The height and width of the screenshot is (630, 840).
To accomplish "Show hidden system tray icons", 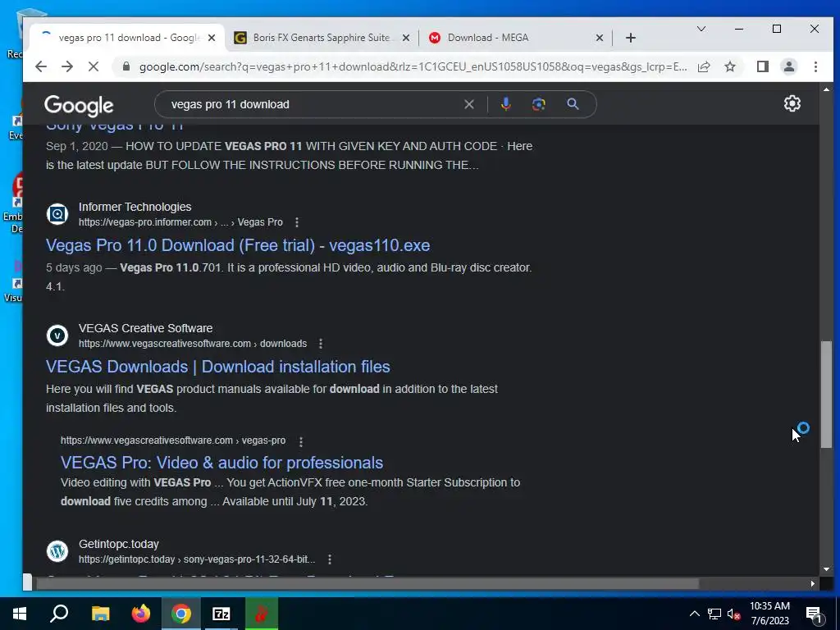I will [694, 614].
